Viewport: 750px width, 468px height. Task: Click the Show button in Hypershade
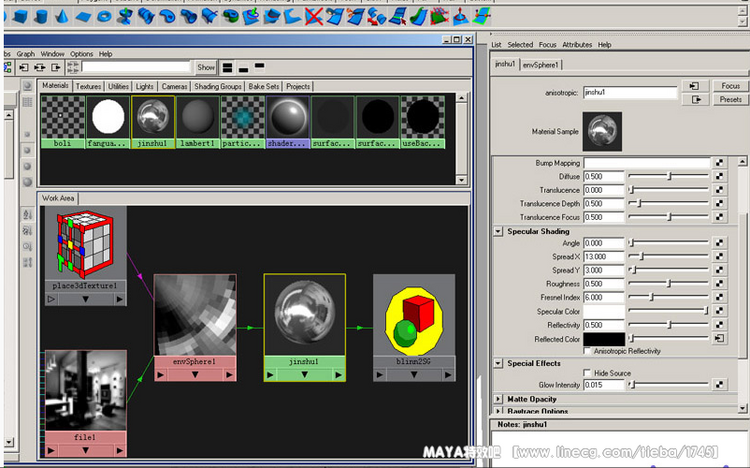pyautogui.click(x=205, y=68)
